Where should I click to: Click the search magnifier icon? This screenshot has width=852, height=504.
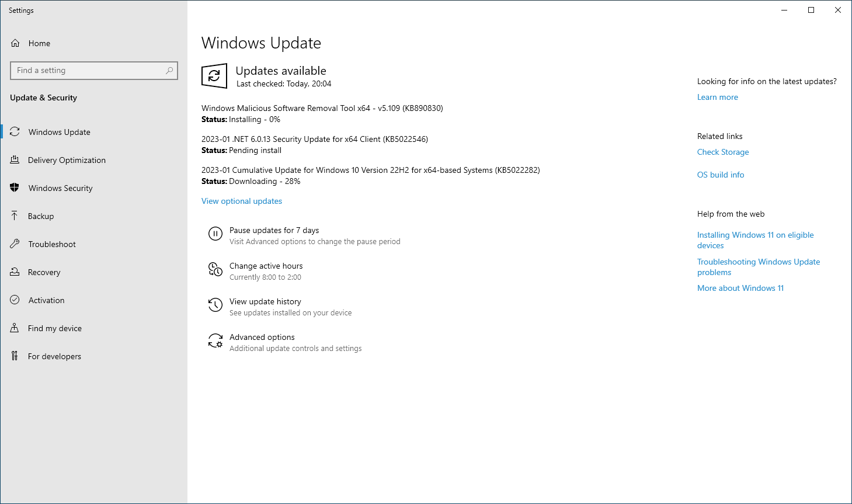[169, 71]
